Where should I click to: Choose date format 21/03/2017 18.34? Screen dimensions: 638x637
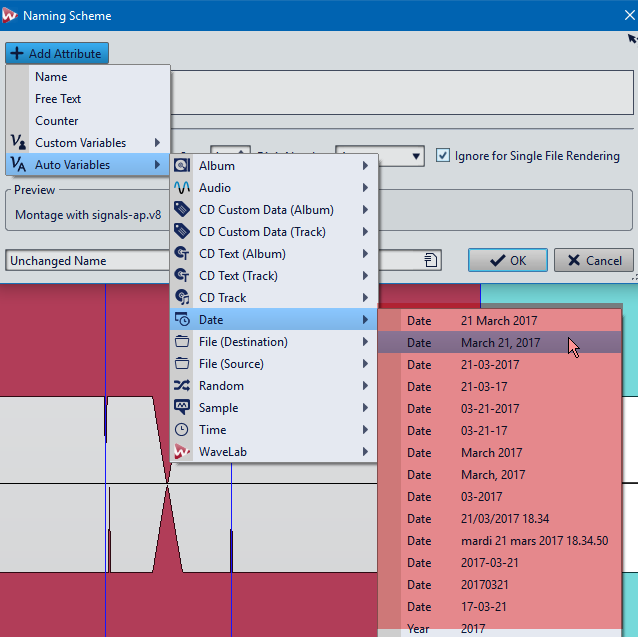pos(500,518)
